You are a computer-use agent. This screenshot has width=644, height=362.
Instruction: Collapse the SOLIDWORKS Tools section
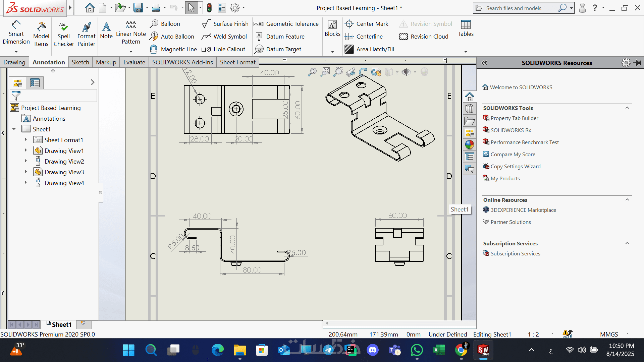point(627,108)
